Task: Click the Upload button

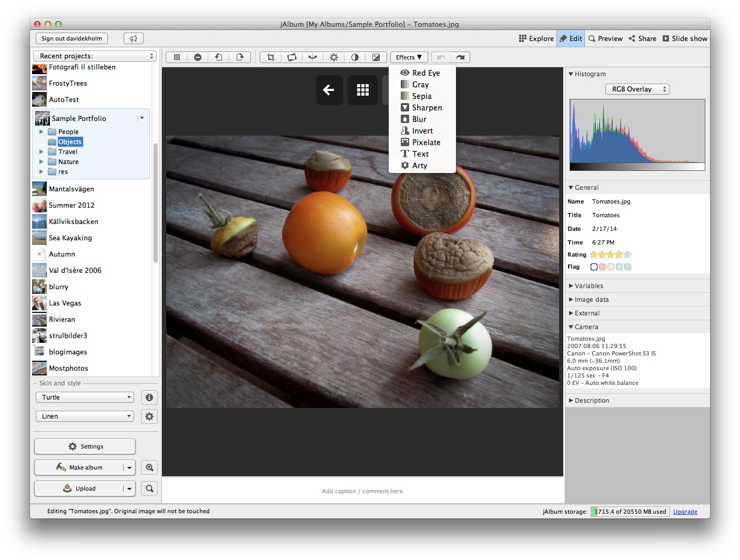Action: point(79,488)
